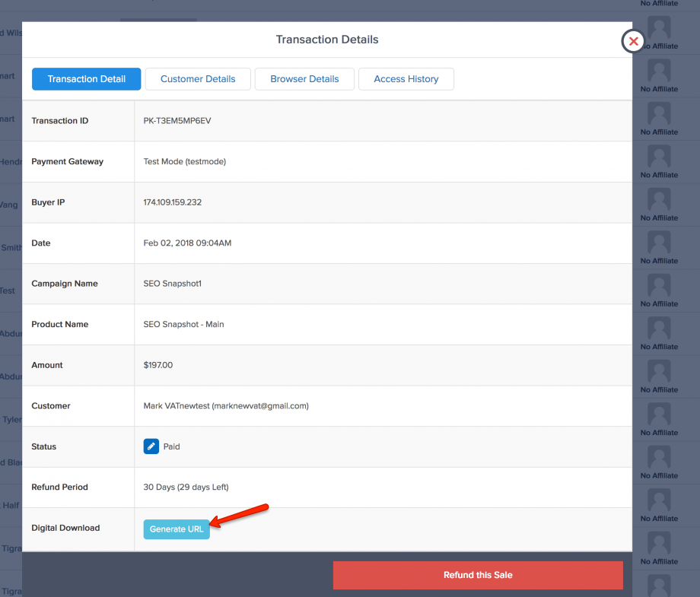Click affiliate avatar right of Customer row

[659, 415]
